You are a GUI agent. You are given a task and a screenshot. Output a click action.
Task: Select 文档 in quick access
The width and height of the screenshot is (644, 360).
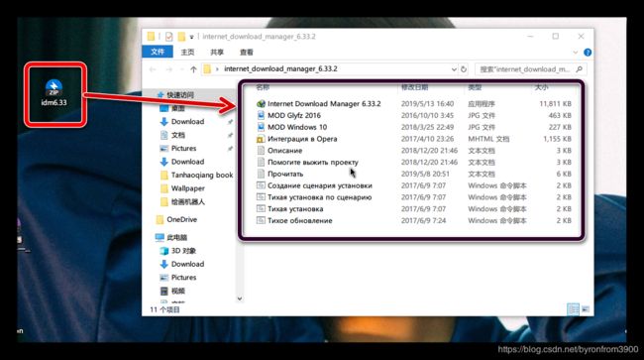[x=177, y=135]
